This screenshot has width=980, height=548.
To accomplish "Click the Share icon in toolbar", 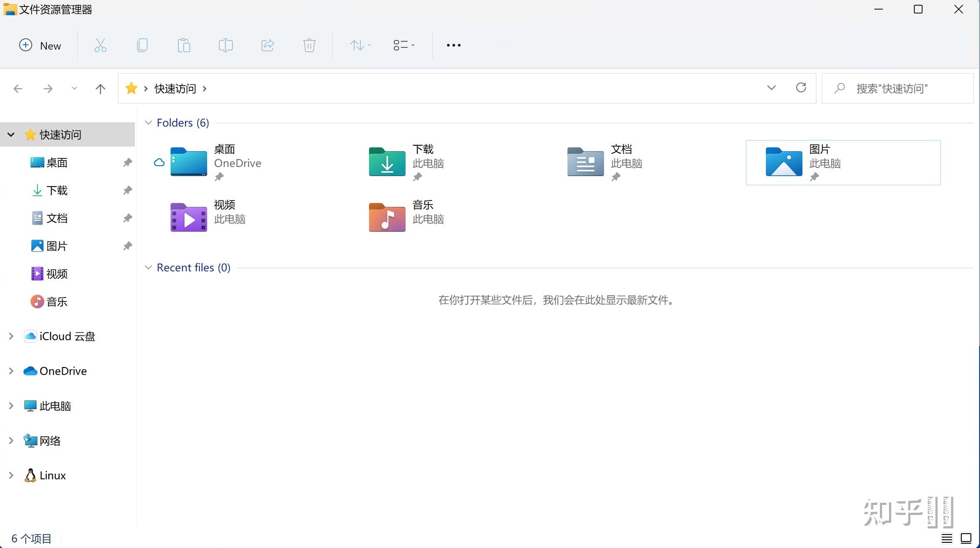I will click(267, 45).
